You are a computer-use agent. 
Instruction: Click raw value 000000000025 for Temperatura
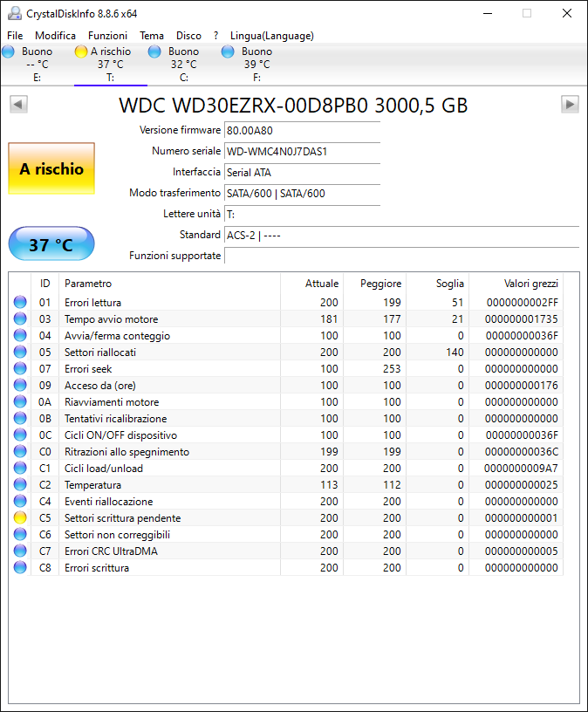521,485
